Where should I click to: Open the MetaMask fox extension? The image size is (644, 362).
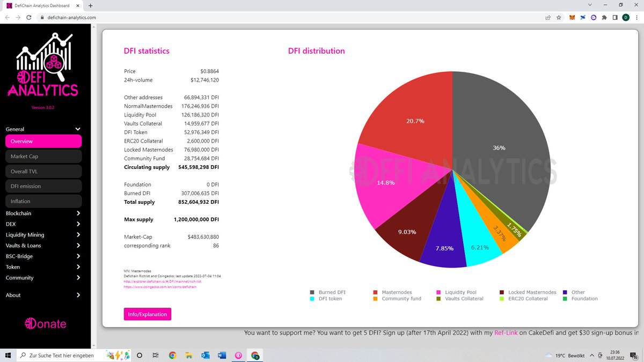point(572,17)
